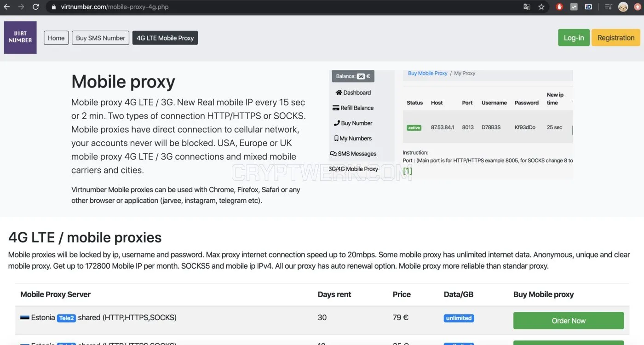Click the Price column header
This screenshot has height=345, width=644.
click(x=402, y=294)
